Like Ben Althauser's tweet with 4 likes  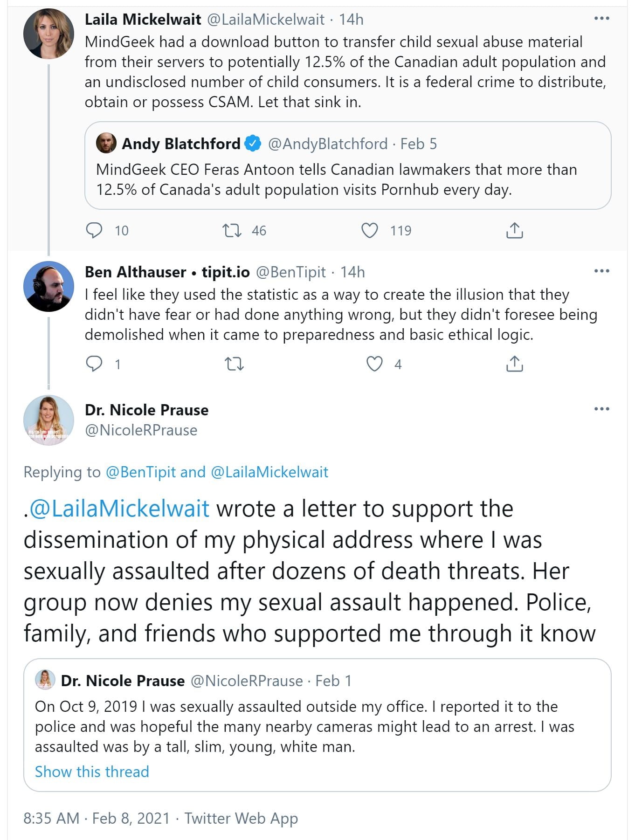pos(374,364)
